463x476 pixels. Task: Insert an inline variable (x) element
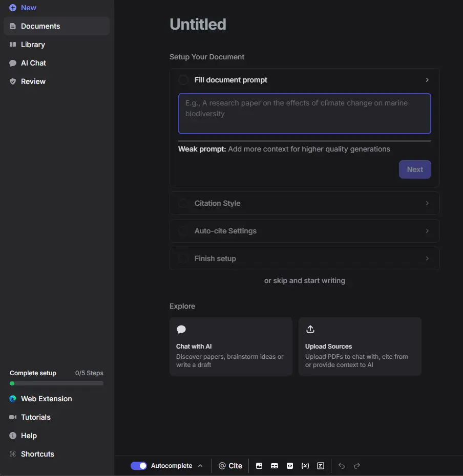[305, 466]
